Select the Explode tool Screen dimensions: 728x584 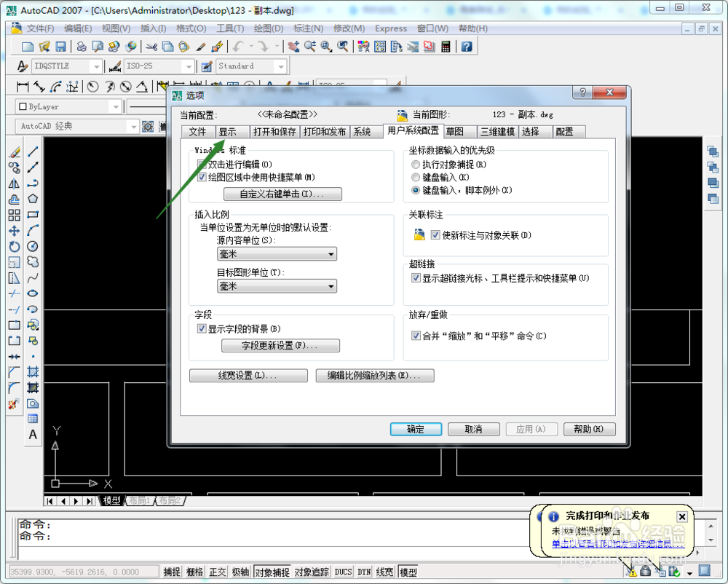(x=15, y=404)
